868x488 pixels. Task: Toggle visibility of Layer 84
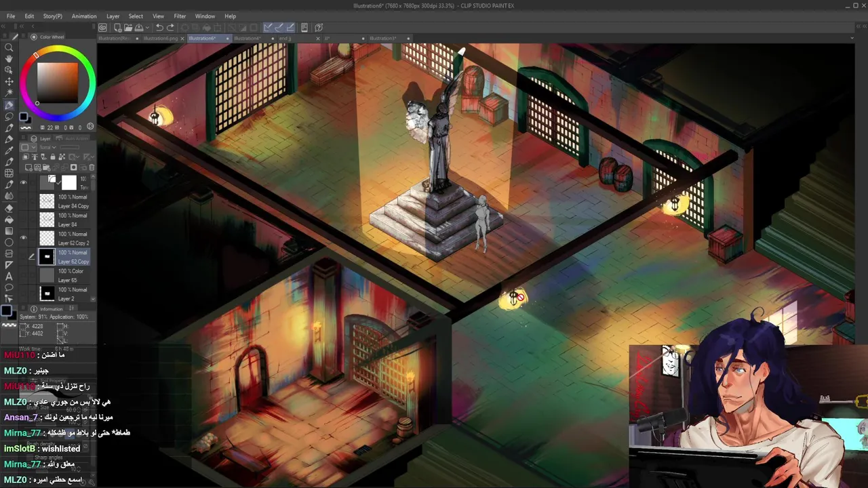[24, 220]
